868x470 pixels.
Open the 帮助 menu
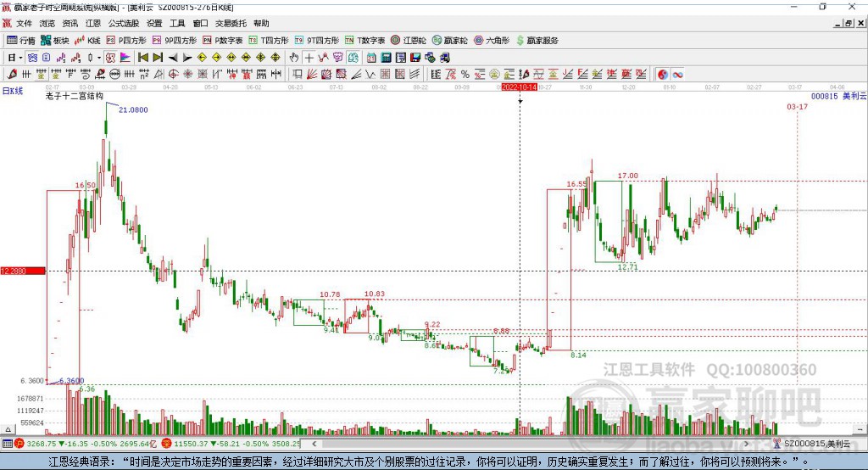(x=261, y=23)
